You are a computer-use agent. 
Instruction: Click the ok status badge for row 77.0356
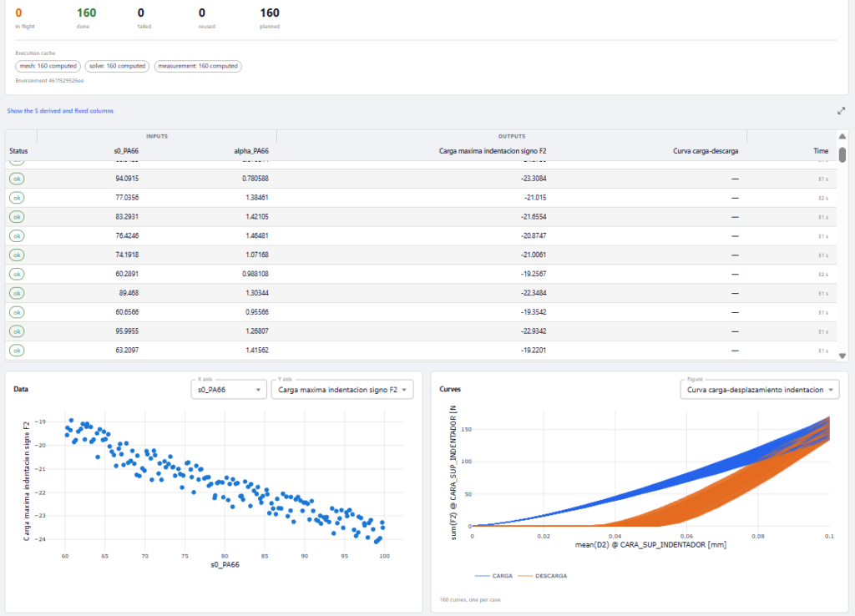pos(17,198)
